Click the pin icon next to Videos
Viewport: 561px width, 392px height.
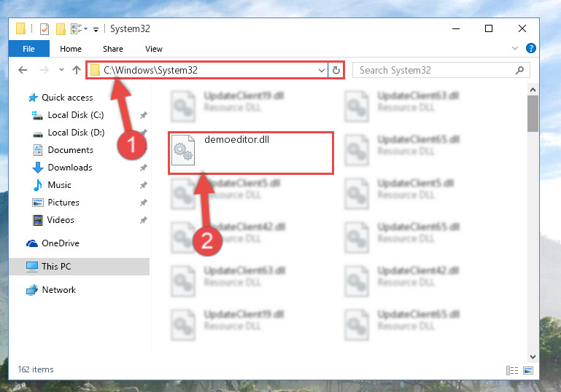click(x=143, y=220)
